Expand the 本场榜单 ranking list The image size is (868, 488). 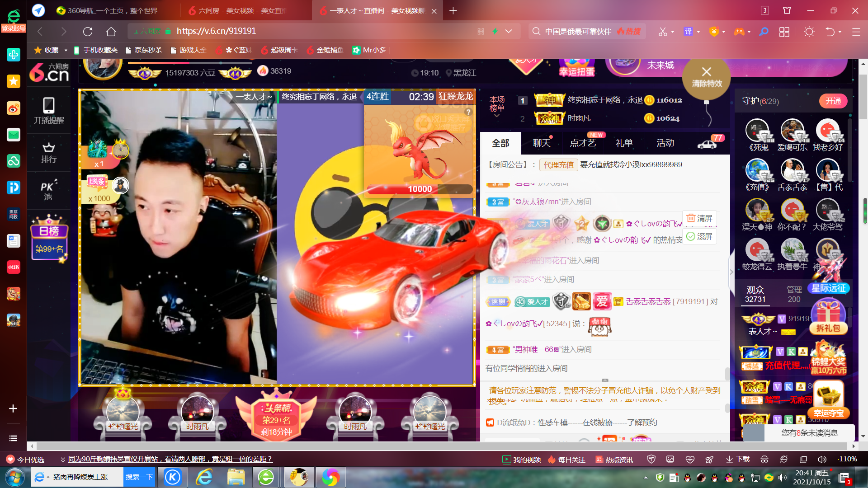(x=497, y=107)
